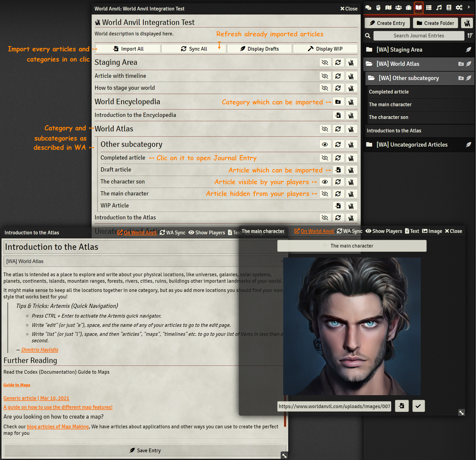Sync the Introduction to the Atlas row
Viewport: 476px width, 460px height.
338,218
